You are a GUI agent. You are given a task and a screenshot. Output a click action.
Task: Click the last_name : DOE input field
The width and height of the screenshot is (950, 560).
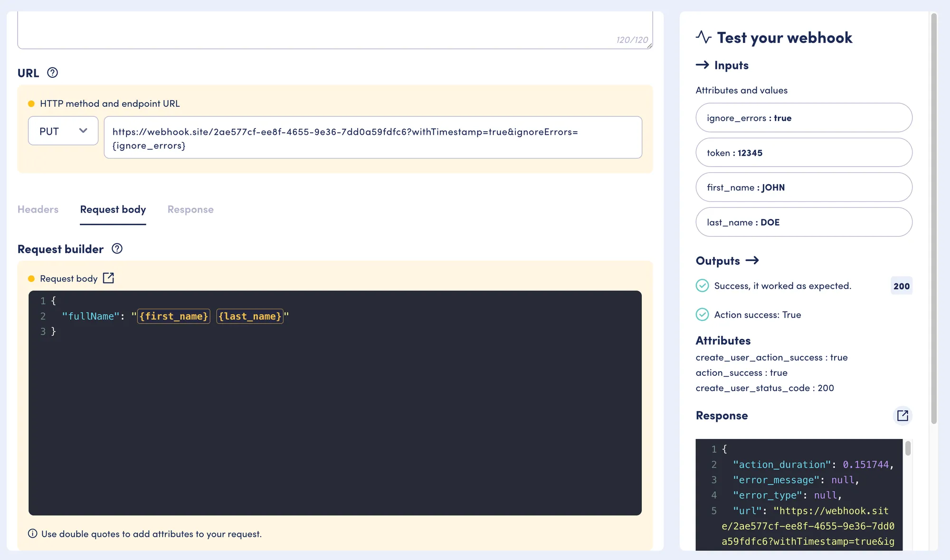tap(804, 222)
